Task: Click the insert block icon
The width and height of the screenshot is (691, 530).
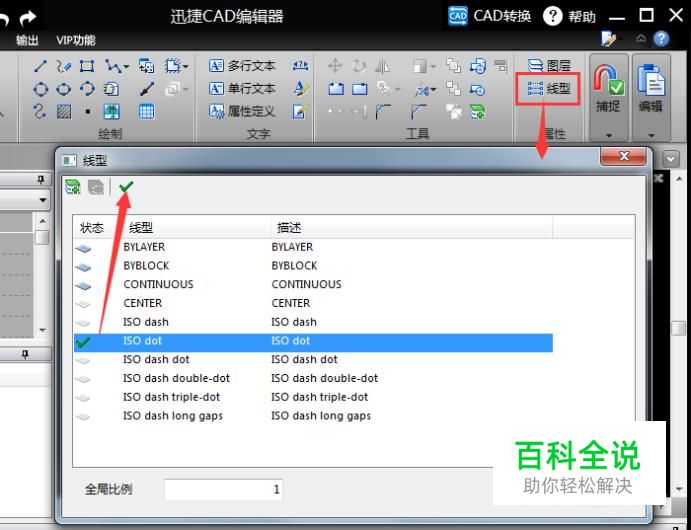Action: click(x=146, y=66)
